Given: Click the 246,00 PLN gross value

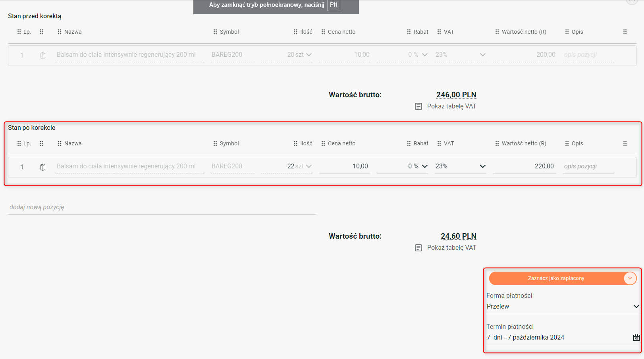Looking at the screenshot, I should coord(456,95).
